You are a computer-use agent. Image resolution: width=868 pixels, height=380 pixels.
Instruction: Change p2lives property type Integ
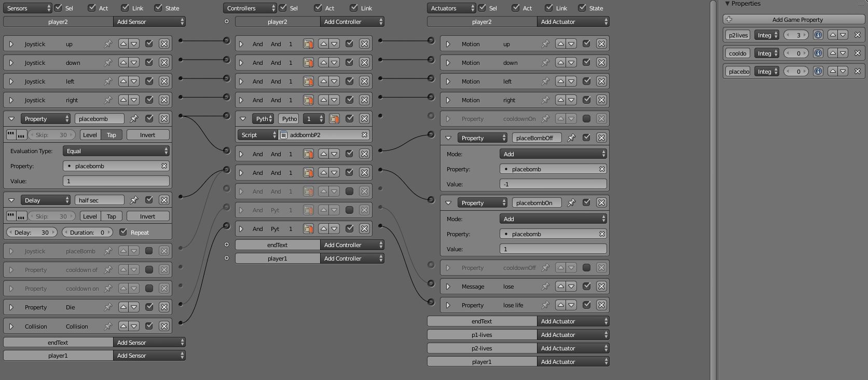point(767,35)
